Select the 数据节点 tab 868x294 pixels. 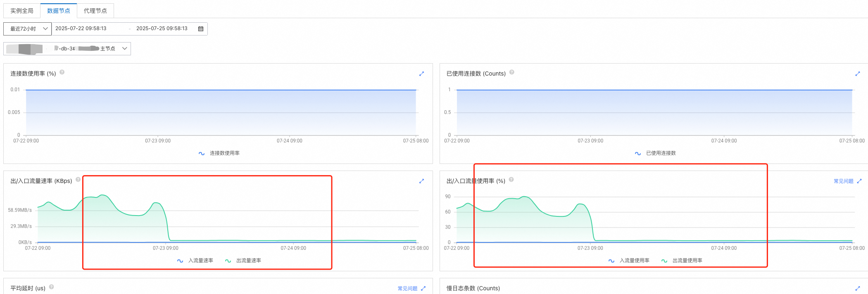pyautogui.click(x=59, y=11)
